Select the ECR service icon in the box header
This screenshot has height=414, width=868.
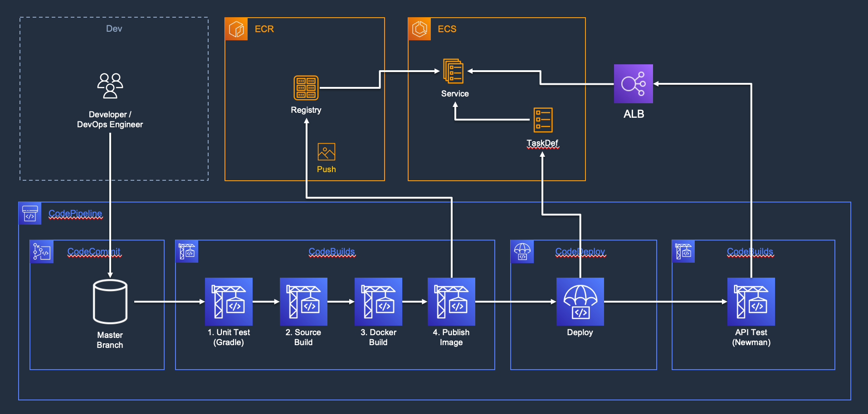coord(236,29)
